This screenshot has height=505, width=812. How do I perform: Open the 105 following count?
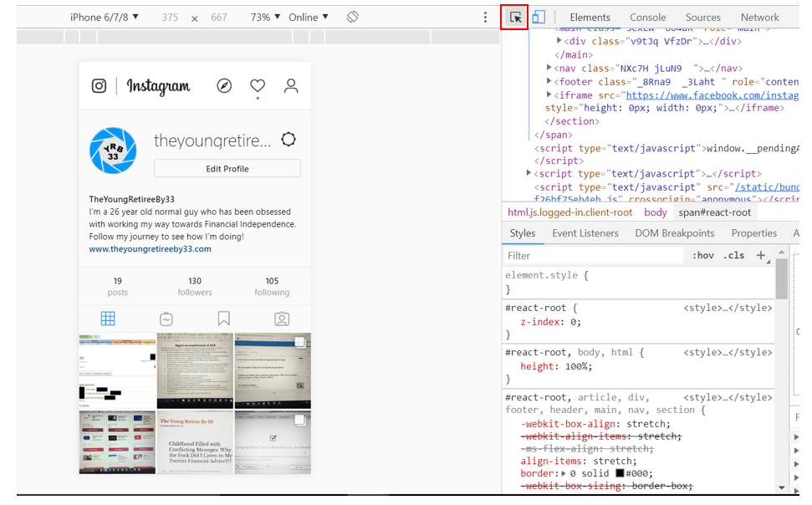[x=272, y=287]
